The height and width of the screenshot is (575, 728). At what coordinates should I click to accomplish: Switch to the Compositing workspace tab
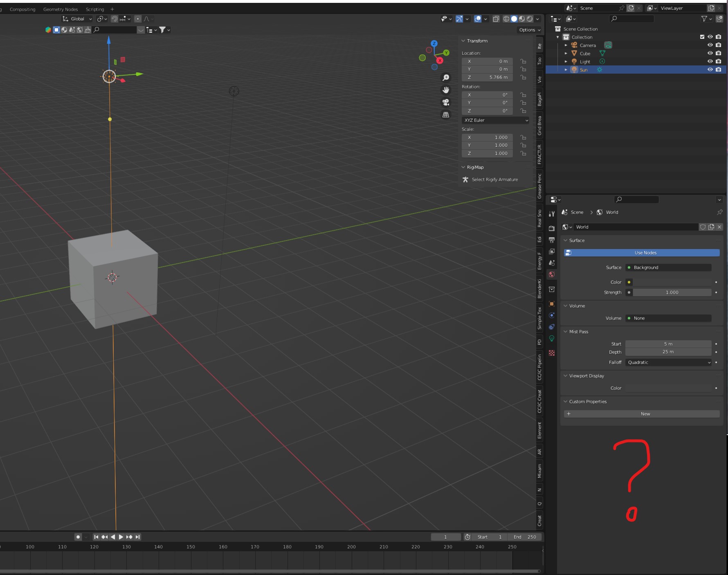coord(22,9)
